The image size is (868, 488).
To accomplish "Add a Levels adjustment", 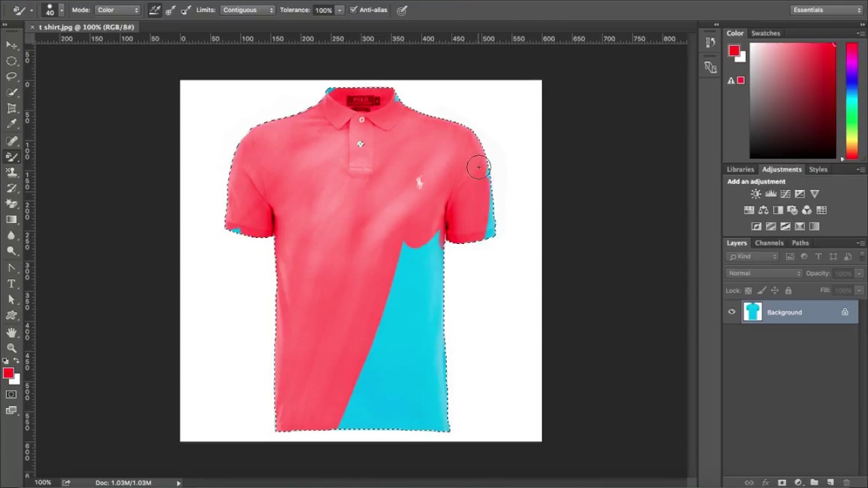I will pos(770,194).
